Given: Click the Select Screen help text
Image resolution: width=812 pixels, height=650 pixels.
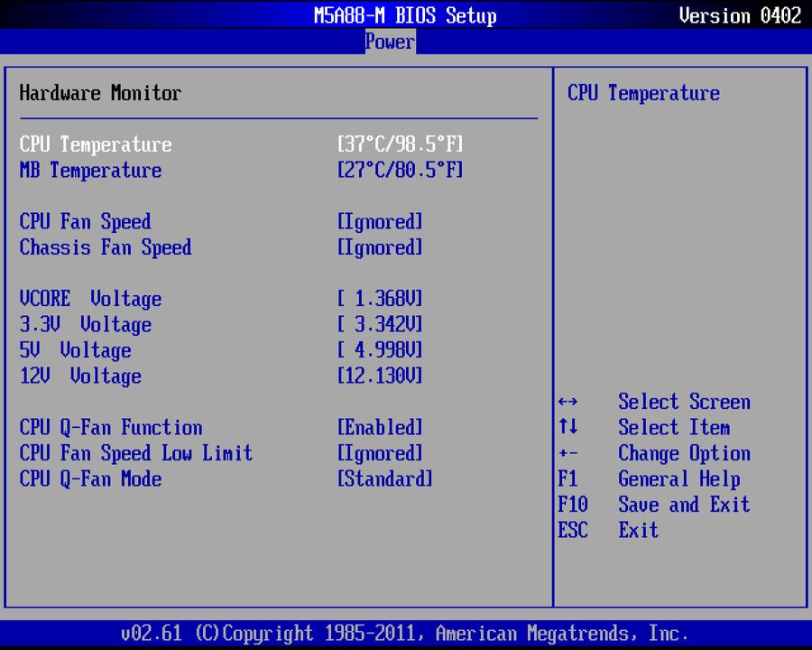Looking at the screenshot, I should (x=684, y=402).
